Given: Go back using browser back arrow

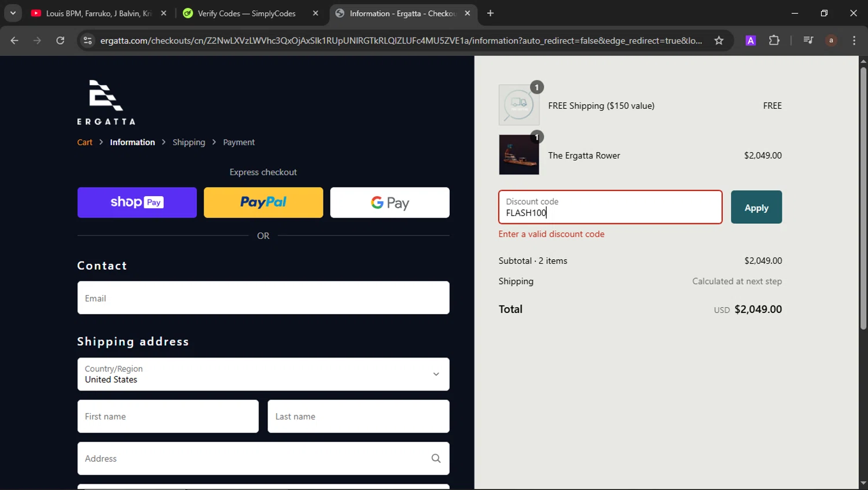Looking at the screenshot, I should coord(14,40).
